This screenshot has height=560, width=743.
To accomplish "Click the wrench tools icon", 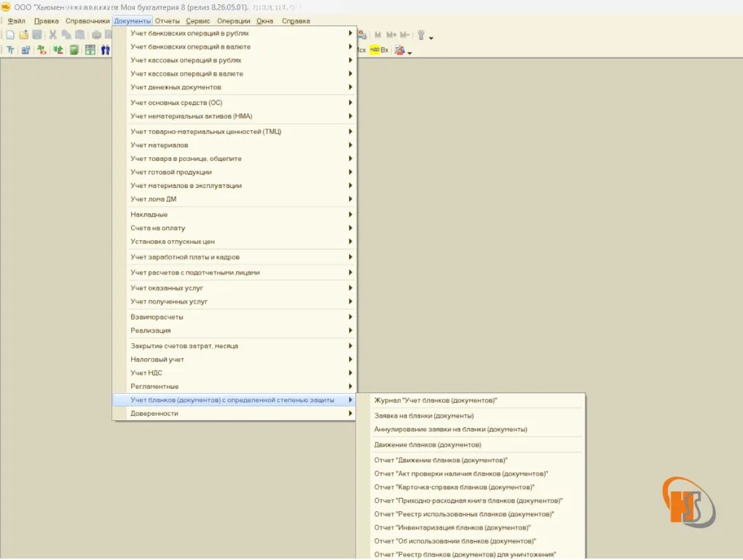I will 421,35.
